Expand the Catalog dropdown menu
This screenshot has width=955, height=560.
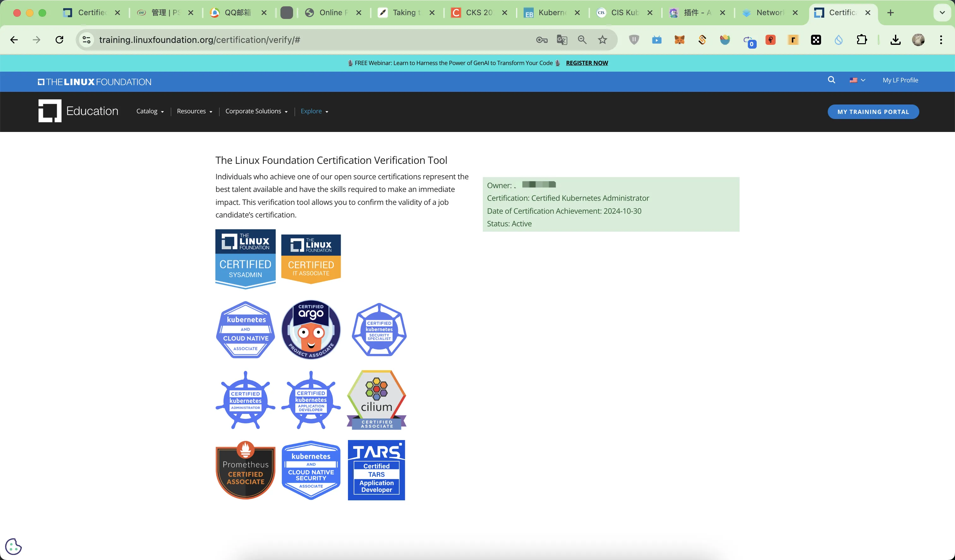click(x=150, y=111)
